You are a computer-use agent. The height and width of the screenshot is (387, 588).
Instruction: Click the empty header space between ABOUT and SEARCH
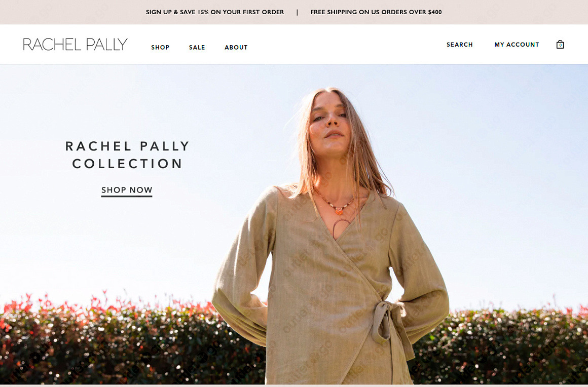click(347, 45)
